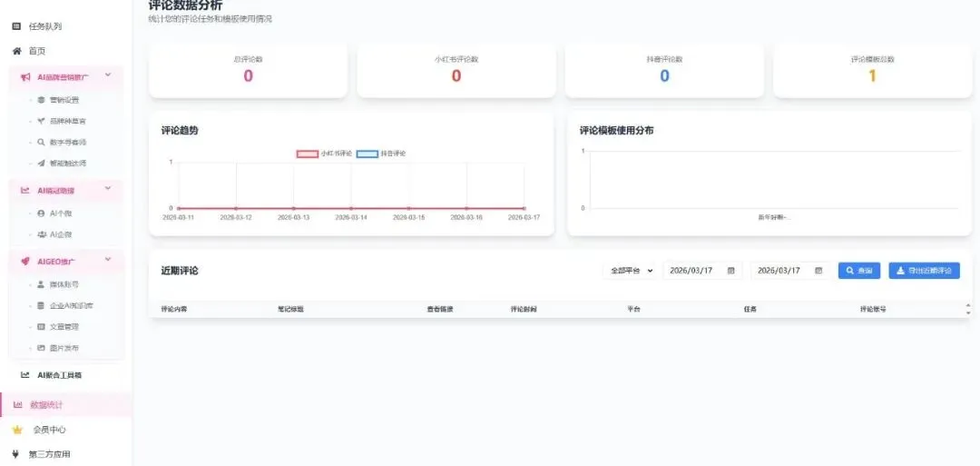980x466 pixels.
Task: Click the 评论模板使用分布 chart title
Action: 616,131
